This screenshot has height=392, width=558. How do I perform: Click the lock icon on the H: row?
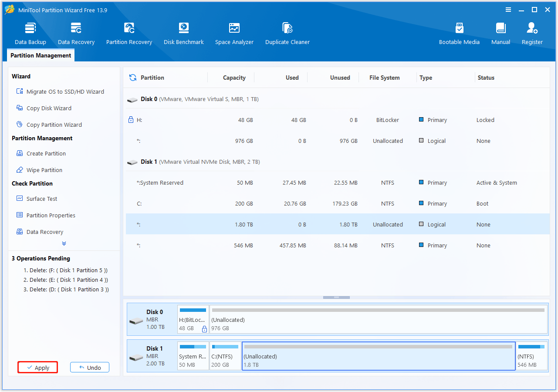(131, 120)
